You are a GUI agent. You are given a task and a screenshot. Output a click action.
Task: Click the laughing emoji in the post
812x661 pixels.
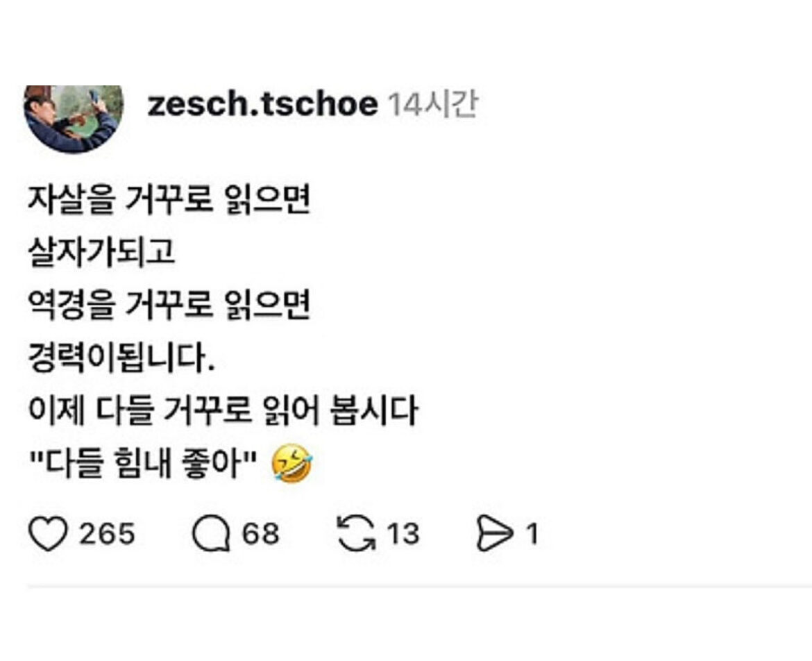(x=292, y=465)
